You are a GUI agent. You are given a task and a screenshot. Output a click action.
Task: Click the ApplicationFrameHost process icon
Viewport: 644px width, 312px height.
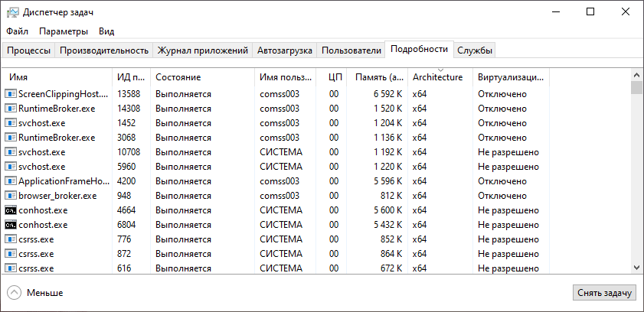coord(11,181)
